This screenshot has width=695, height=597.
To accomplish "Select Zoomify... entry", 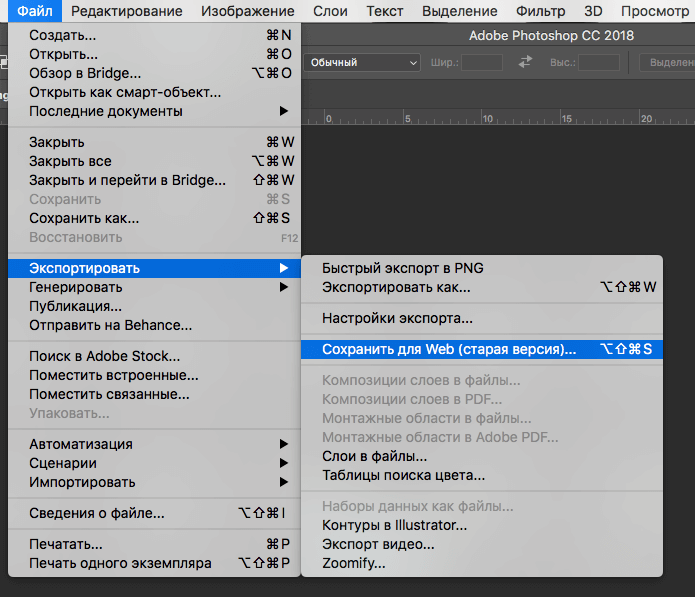I will [x=482, y=563].
